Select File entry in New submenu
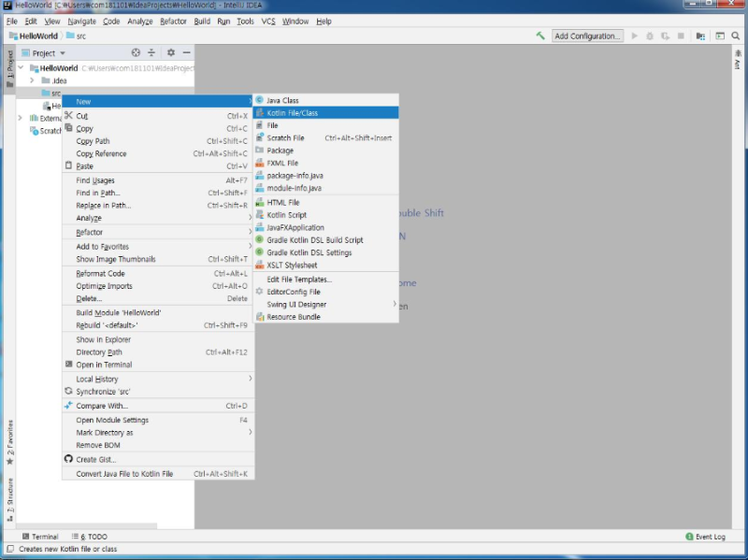This screenshot has height=560, width=748. click(325, 125)
